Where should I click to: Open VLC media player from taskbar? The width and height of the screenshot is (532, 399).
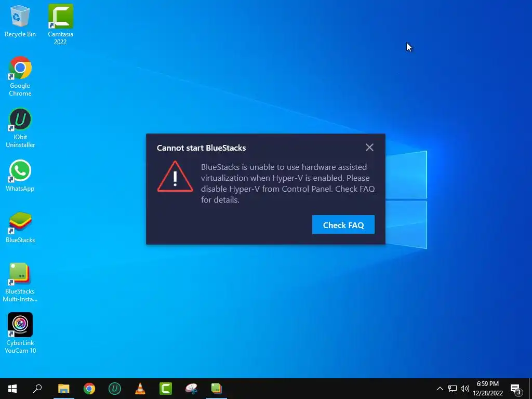tap(140, 389)
